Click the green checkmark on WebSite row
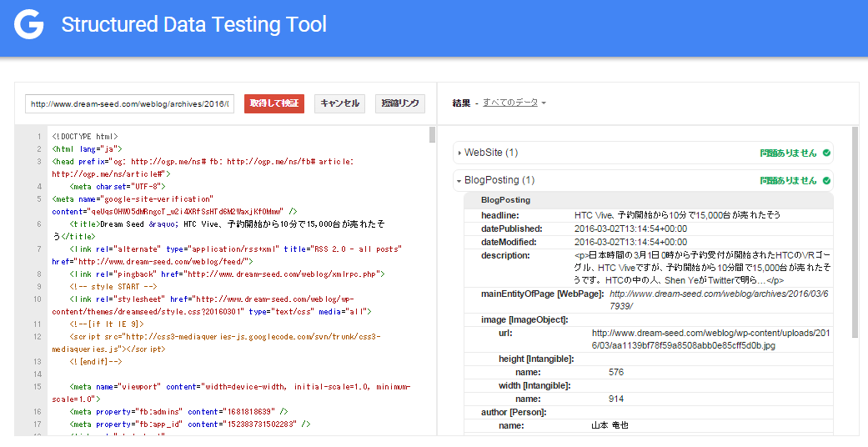This screenshot has width=868, height=447. (x=826, y=153)
